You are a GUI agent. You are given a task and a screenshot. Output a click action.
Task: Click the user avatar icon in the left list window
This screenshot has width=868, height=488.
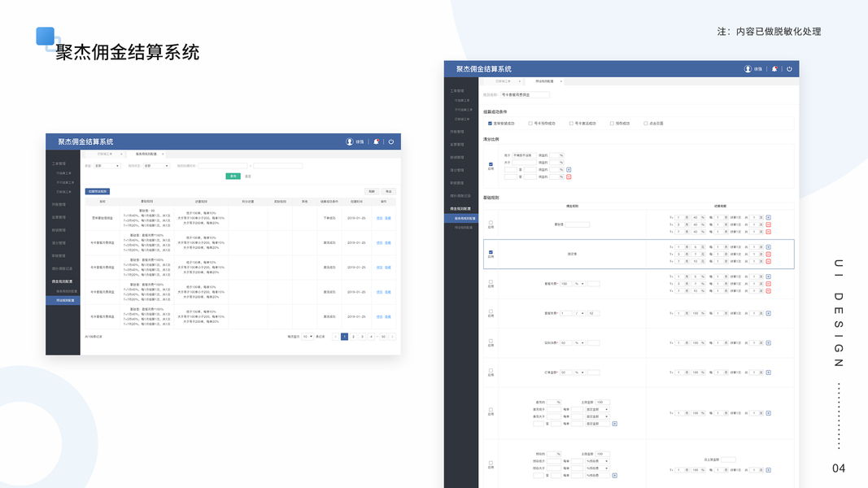click(349, 142)
